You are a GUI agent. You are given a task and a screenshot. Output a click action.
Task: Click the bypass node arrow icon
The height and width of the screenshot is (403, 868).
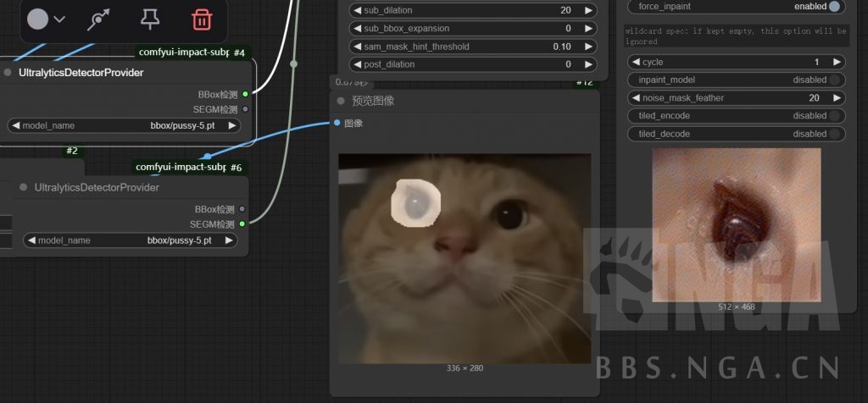point(100,19)
